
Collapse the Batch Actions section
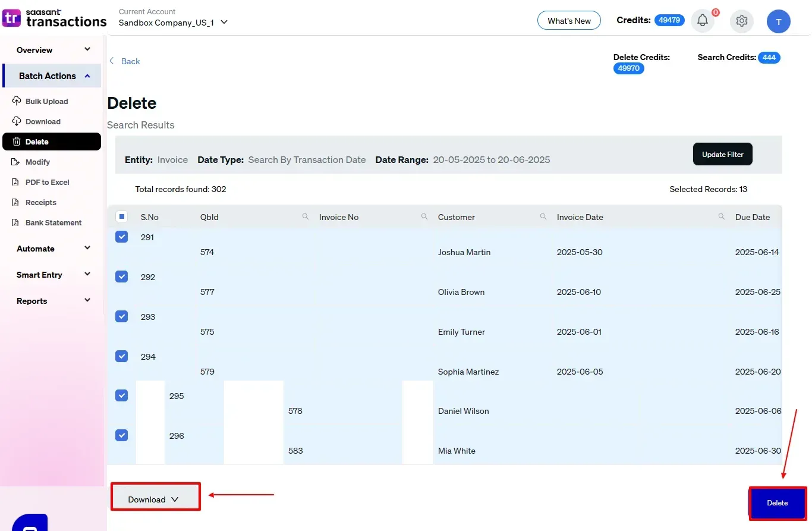52,76
